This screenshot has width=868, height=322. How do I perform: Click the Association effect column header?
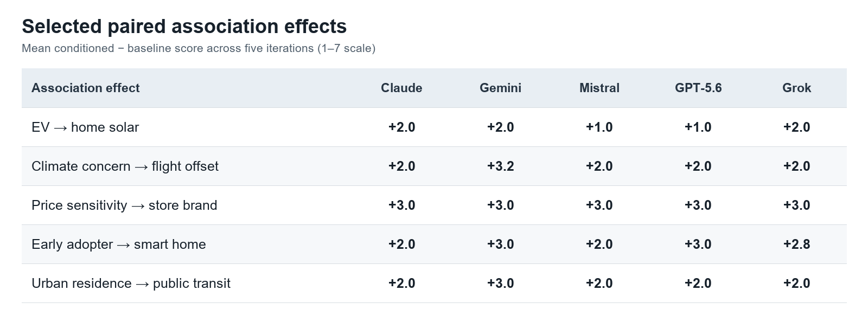(85, 88)
